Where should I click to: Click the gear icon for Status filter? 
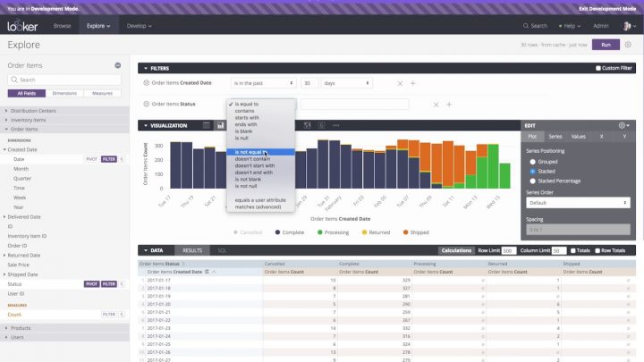click(x=146, y=105)
